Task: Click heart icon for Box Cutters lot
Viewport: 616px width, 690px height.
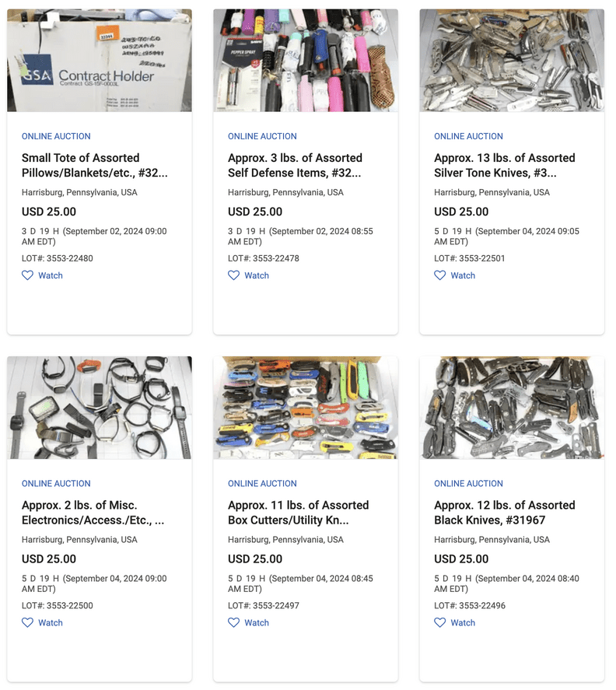Action: click(x=233, y=622)
